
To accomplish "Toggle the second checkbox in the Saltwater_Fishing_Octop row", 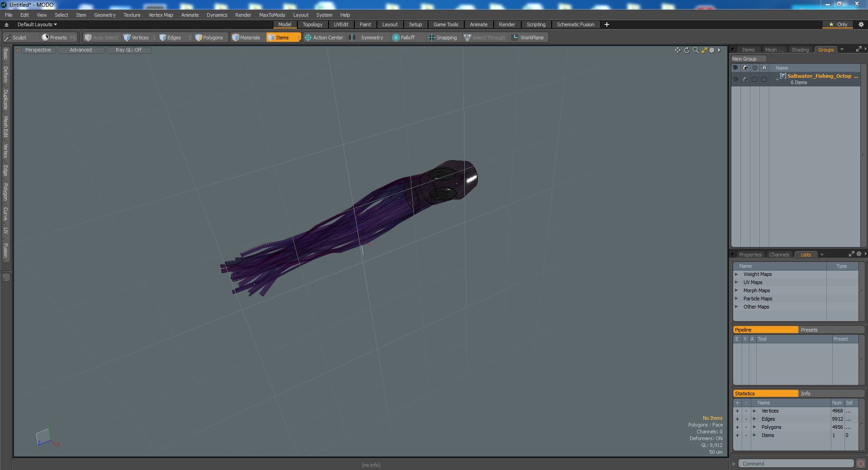I will 764,79.
